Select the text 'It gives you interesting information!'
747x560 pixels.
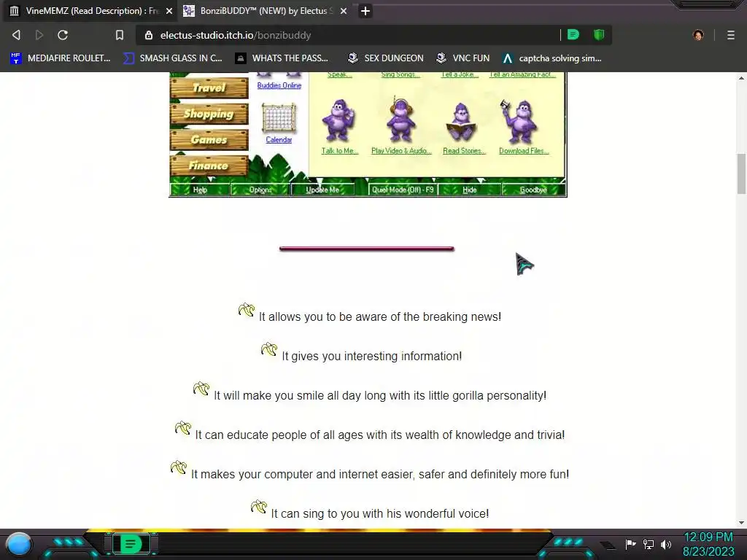pos(371,356)
